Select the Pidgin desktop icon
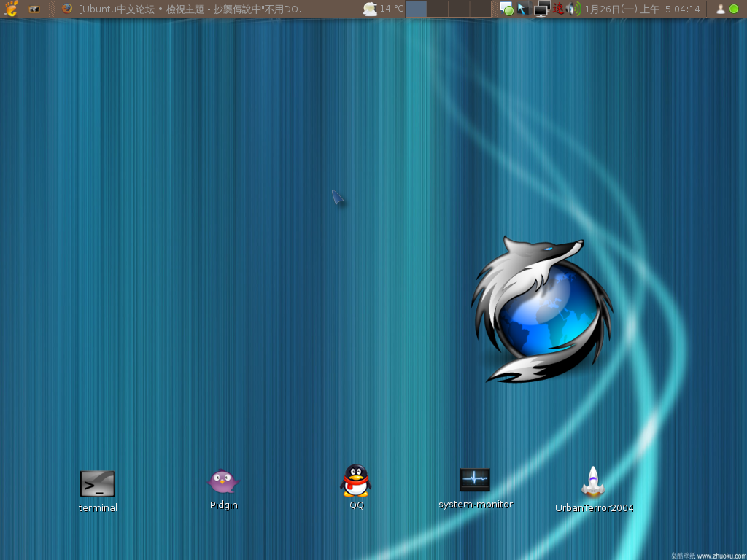This screenshot has height=560, width=747. click(x=223, y=481)
